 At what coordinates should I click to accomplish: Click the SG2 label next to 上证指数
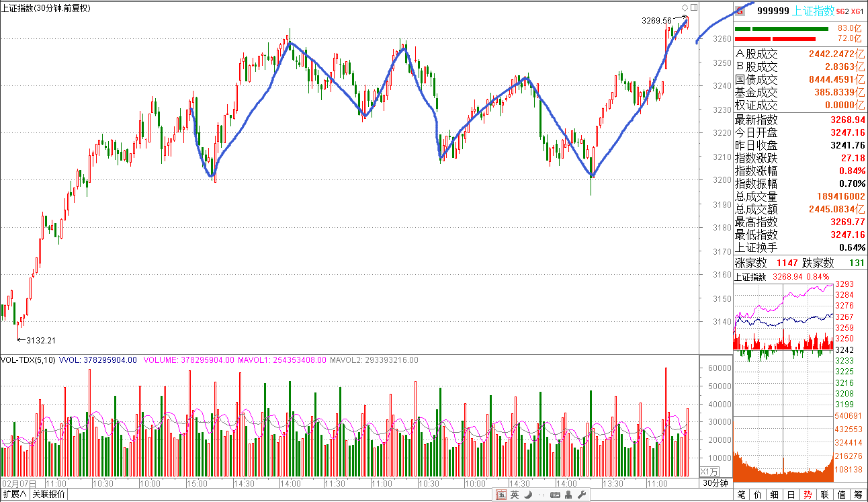point(843,11)
